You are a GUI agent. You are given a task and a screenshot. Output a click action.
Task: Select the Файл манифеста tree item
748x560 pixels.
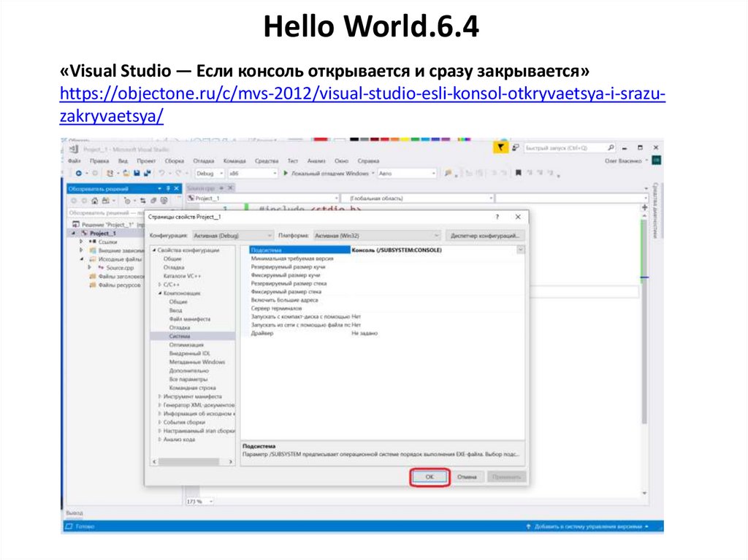pos(189,319)
